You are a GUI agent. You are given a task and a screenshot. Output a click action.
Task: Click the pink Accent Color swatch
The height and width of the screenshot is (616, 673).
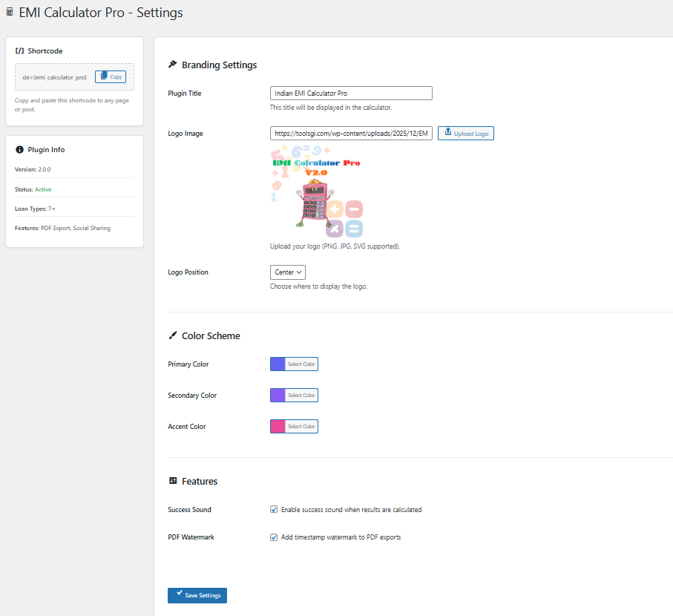tap(278, 427)
